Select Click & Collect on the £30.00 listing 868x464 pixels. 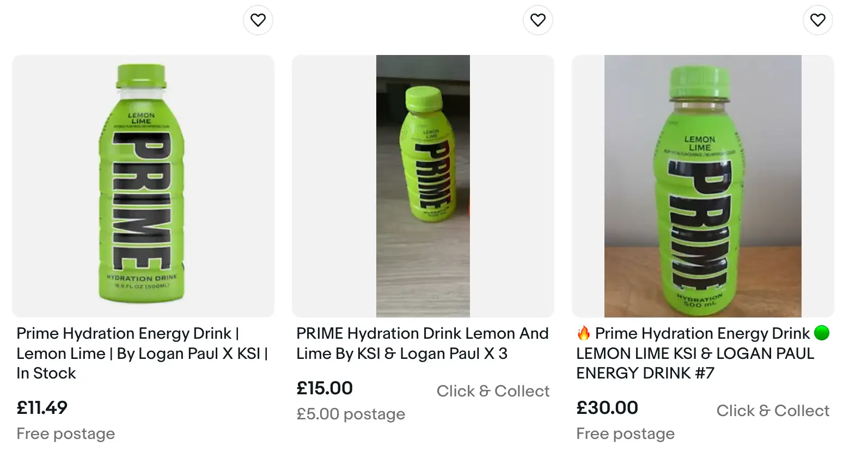coord(773,410)
